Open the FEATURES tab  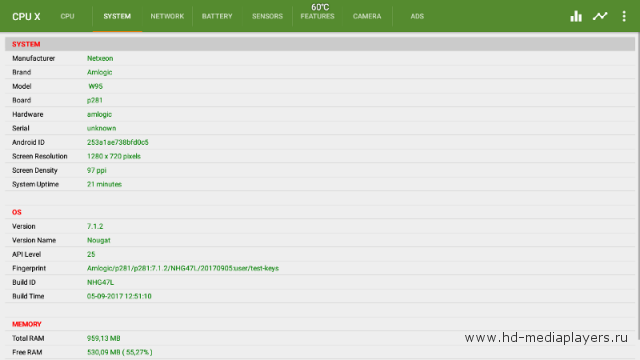click(x=318, y=16)
